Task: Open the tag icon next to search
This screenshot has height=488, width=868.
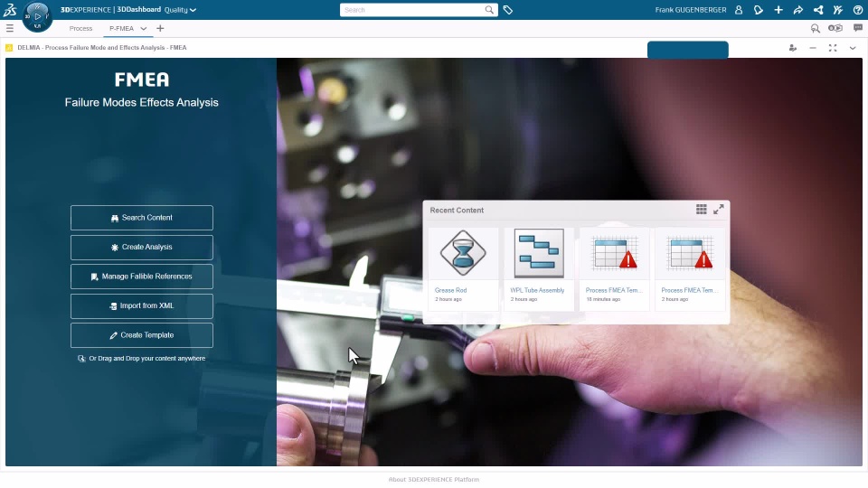Action: 507,10
